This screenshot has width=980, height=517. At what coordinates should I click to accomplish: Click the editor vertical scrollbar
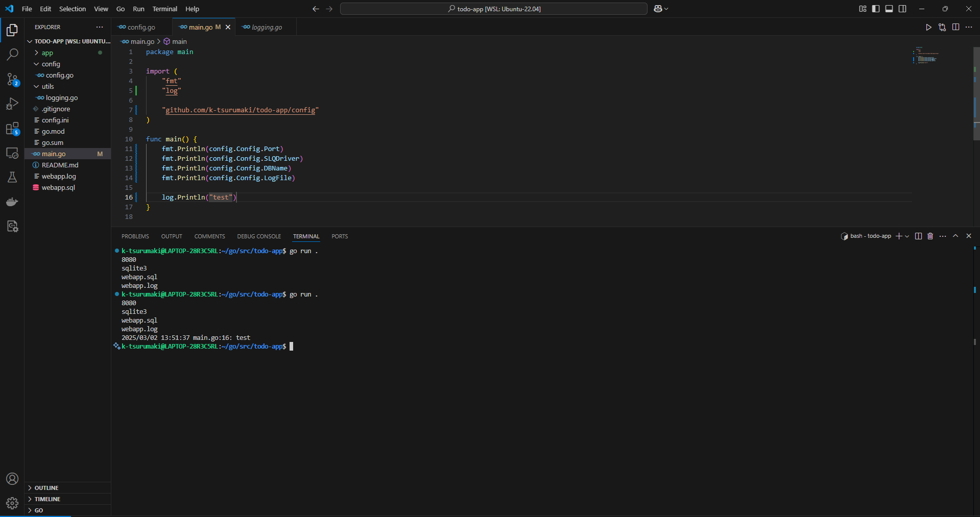pyautogui.click(x=976, y=93)
